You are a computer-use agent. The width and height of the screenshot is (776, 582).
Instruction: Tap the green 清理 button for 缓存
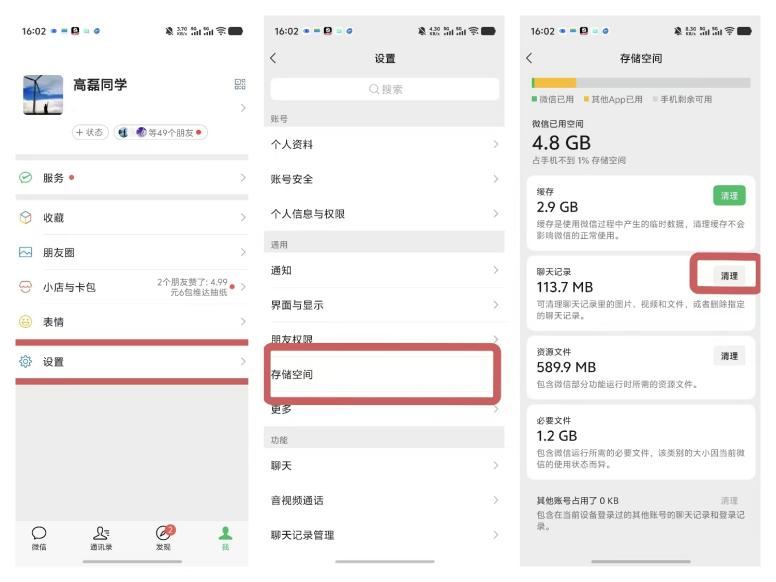[x=729, y=196]
